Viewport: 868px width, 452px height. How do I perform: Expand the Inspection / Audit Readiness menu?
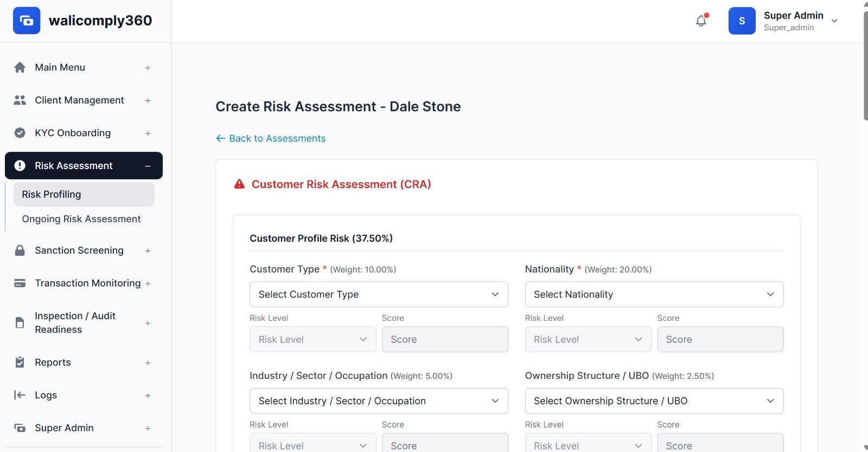(x=148, y=323)
